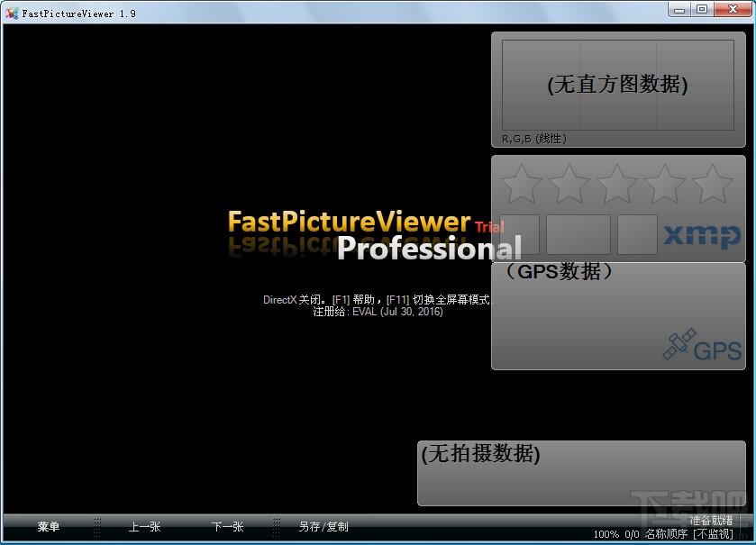The width and height of the screenshot is (756, 545).
Task: Go to previous image with 上一张
Action: 144,527
